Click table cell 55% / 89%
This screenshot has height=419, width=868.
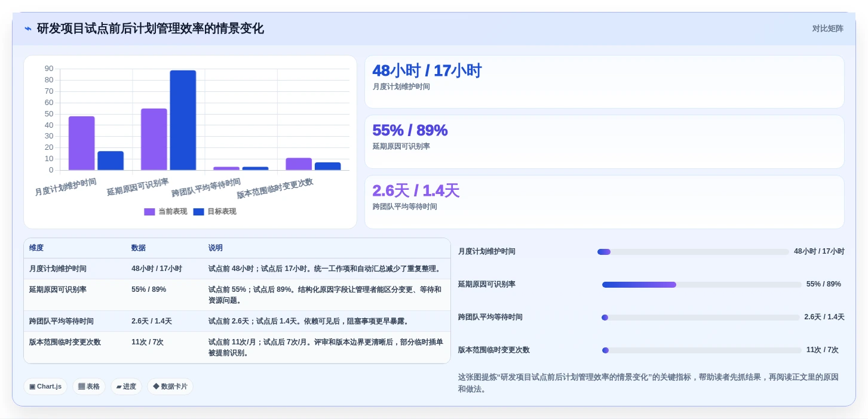pos(165,295)
